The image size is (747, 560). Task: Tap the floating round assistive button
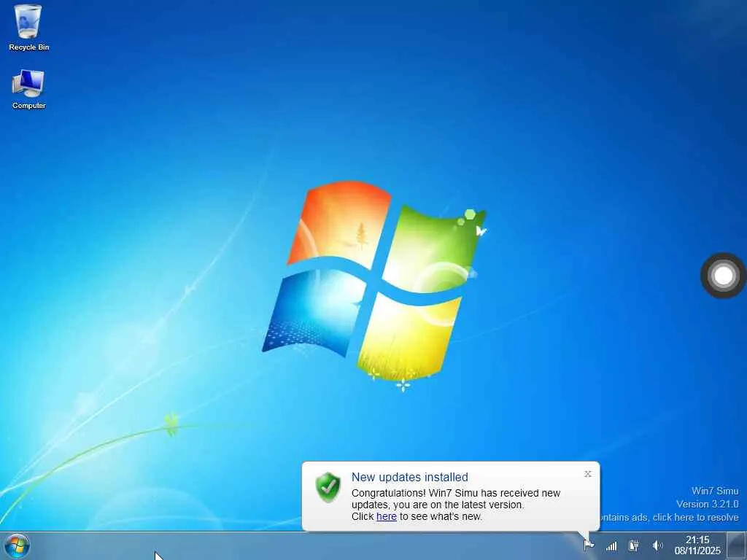723,276
